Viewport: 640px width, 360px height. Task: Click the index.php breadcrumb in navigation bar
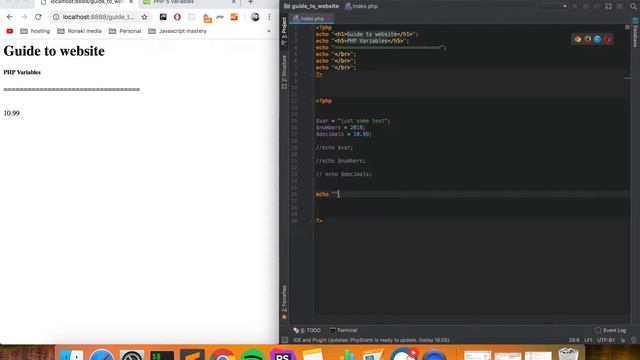361,6
